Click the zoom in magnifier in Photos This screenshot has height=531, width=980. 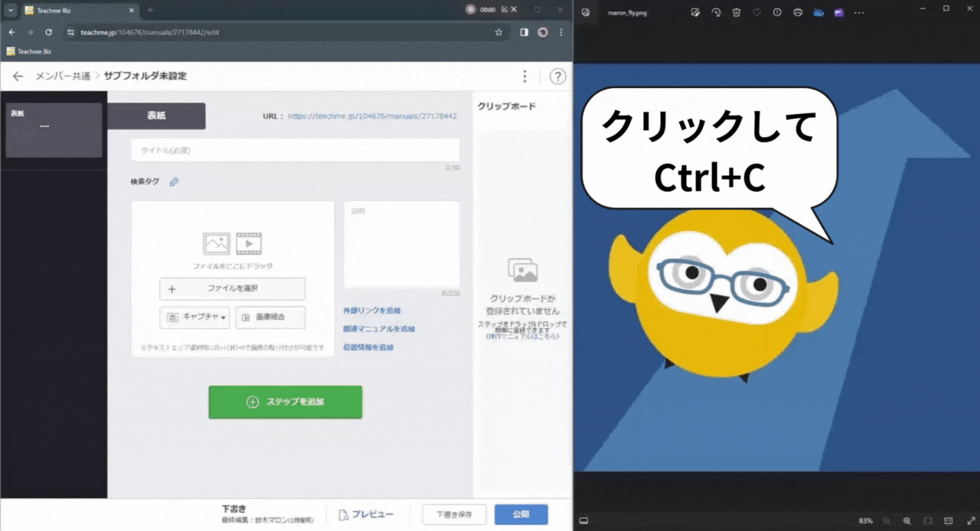(x=906, y=521)
